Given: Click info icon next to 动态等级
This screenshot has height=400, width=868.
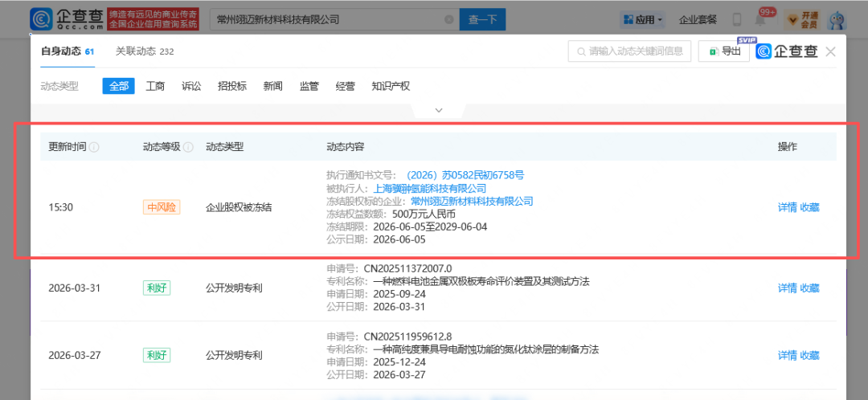Looking at the screenshot, I should tap(188, 147).
